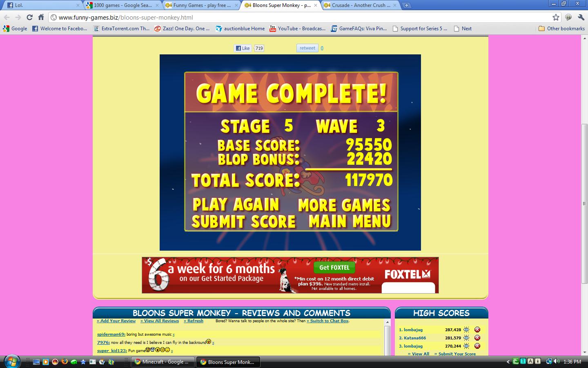Close the 1000 games Google Search tab
Image resolution: width=588 pixels, height=368 pixels.
click(157, 5)
